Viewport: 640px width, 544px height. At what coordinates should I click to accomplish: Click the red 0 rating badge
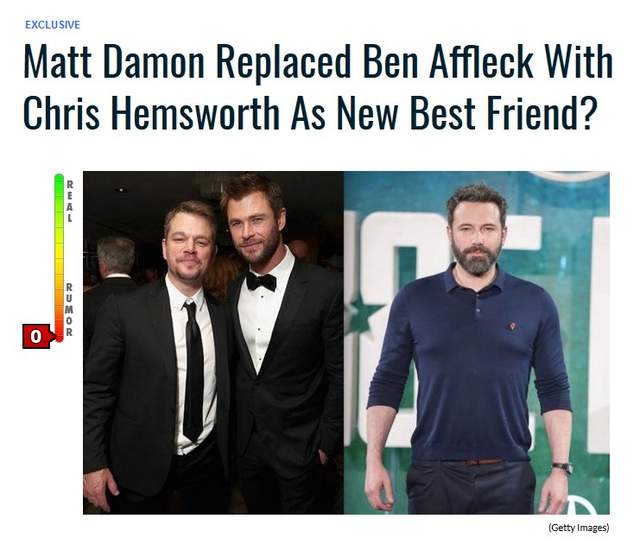(37, 336)
